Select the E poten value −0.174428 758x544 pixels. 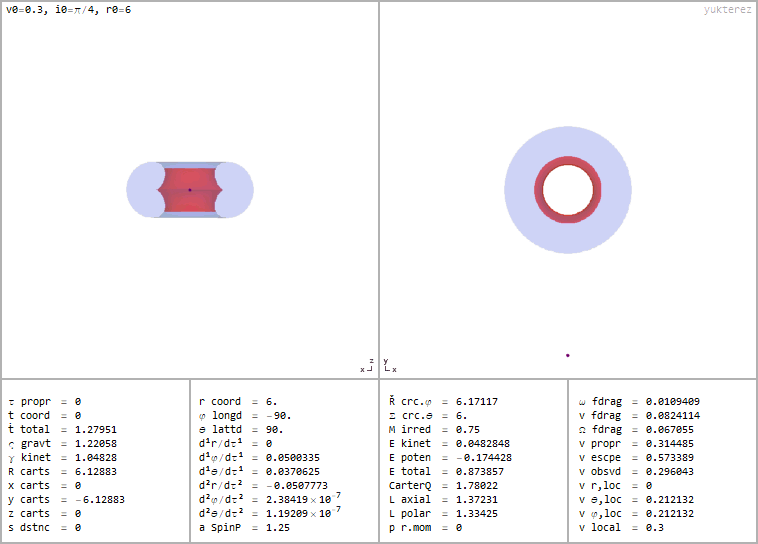[484, 457]
